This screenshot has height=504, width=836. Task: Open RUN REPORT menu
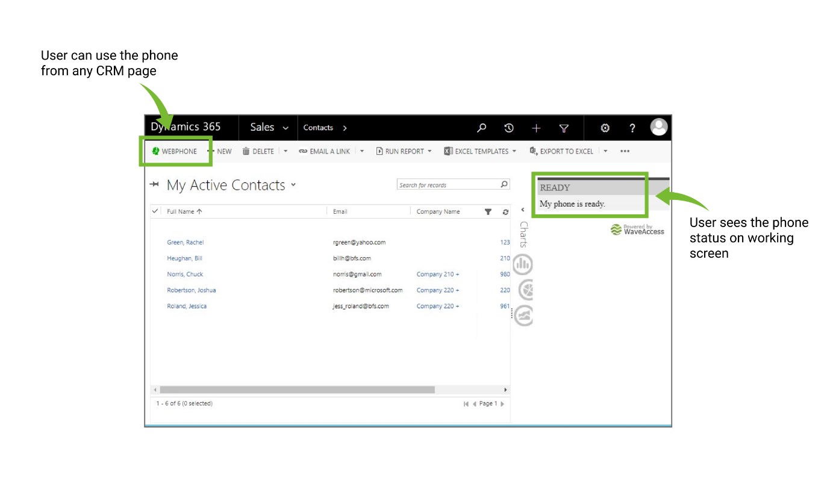[404, 151]
